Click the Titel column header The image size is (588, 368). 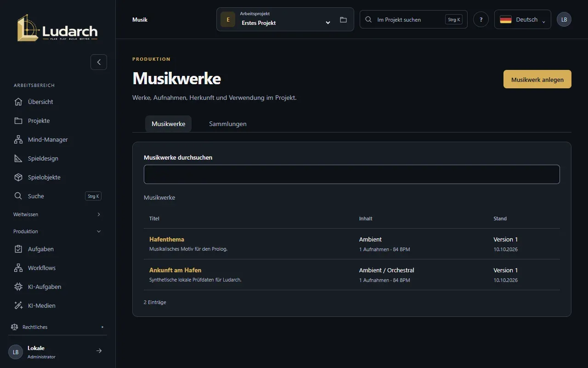point(154,218)
